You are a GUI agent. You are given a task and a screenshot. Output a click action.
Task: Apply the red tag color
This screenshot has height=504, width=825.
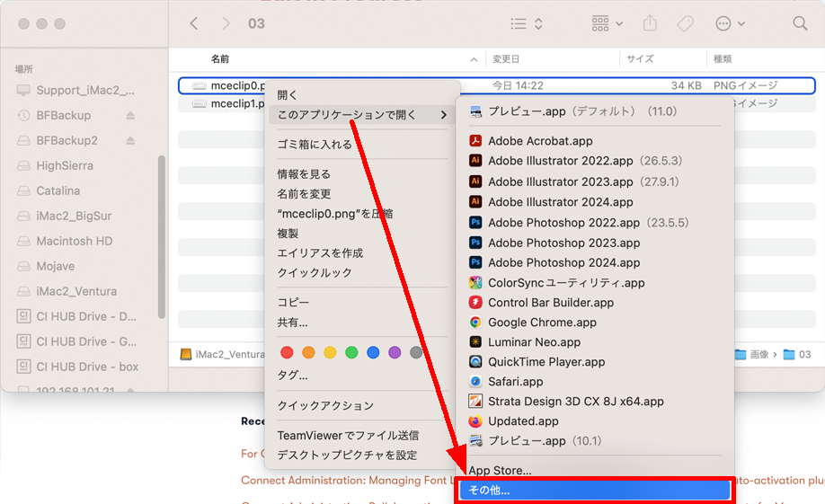point(287,352)
